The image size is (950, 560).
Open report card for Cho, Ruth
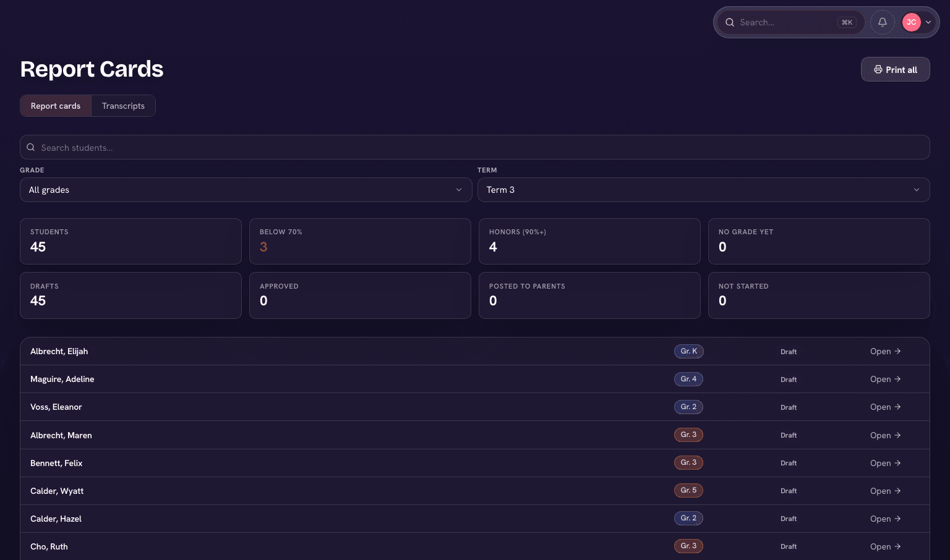(x=886, y=546)
